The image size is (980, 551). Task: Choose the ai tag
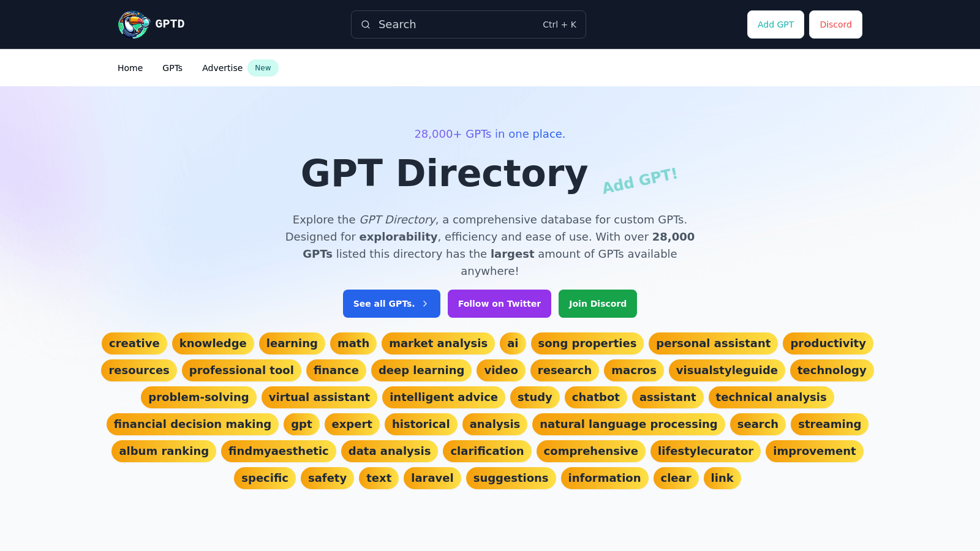coord(513,343)
